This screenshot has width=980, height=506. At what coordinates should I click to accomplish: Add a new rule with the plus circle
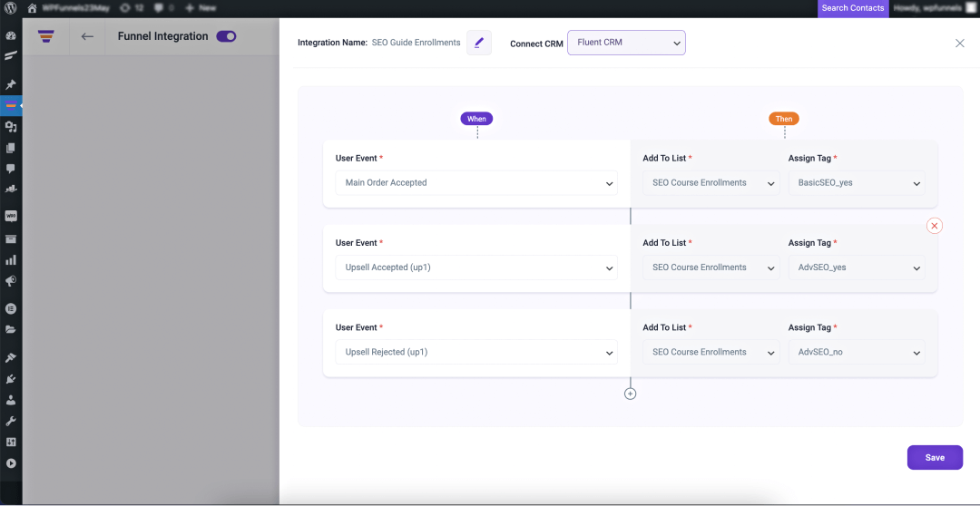(x=630, y=394)
